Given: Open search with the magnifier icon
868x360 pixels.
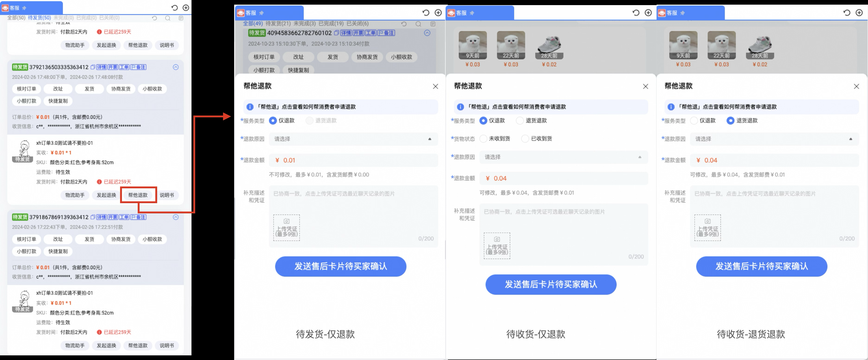Looking at the screenshot, I should tap(168, 19).
